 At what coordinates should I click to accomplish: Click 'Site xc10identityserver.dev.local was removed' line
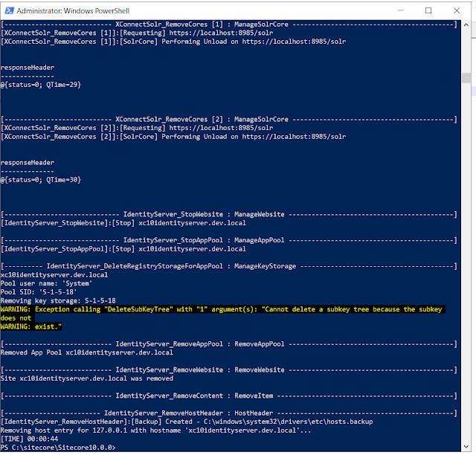(x=87, y=378)
